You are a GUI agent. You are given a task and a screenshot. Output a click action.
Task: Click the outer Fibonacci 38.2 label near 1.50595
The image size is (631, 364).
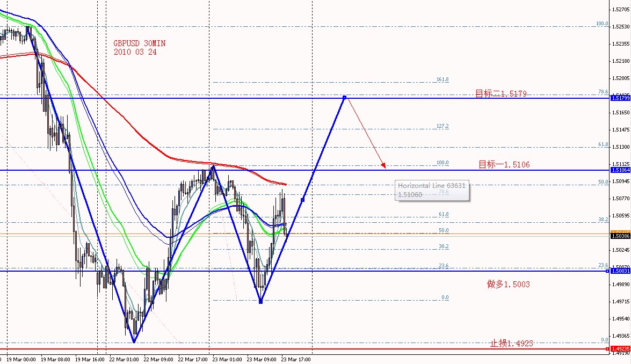pos(603,219)
